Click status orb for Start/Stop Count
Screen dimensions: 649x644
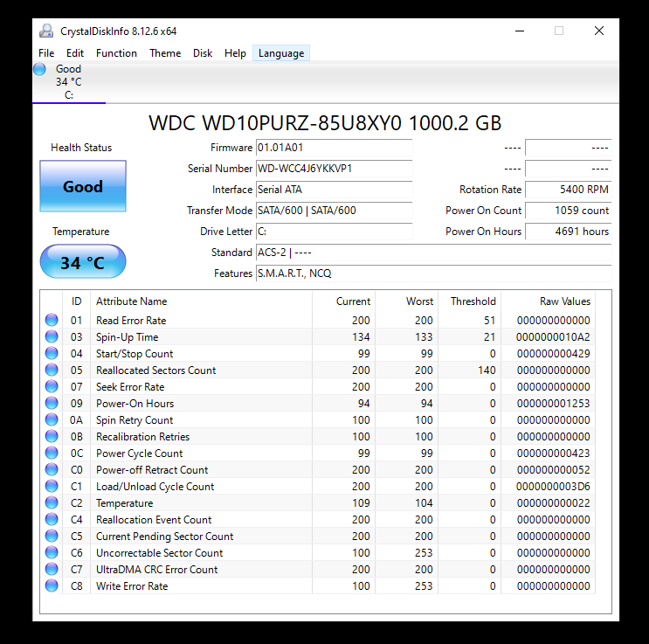[x=52, y=353]
